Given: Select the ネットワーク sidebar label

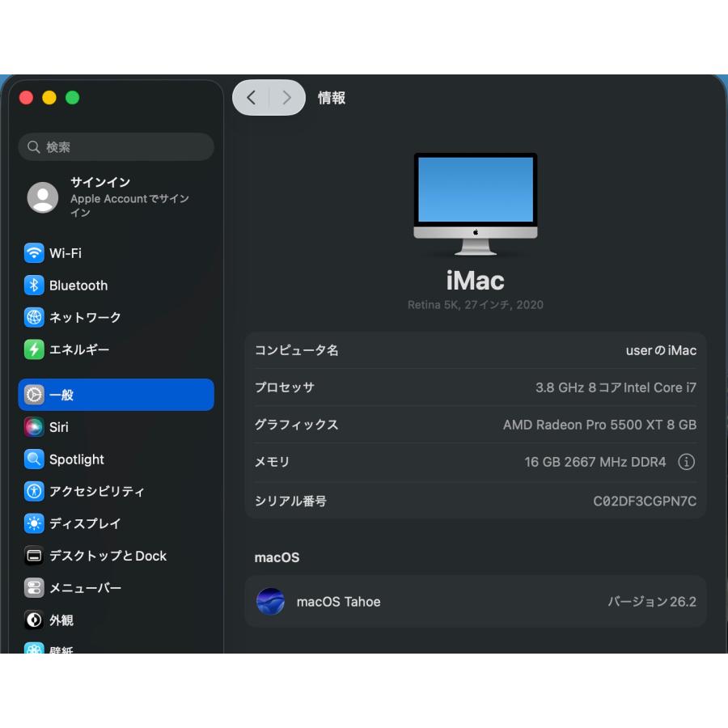Looking at the screenshot, I should point(85,317).
